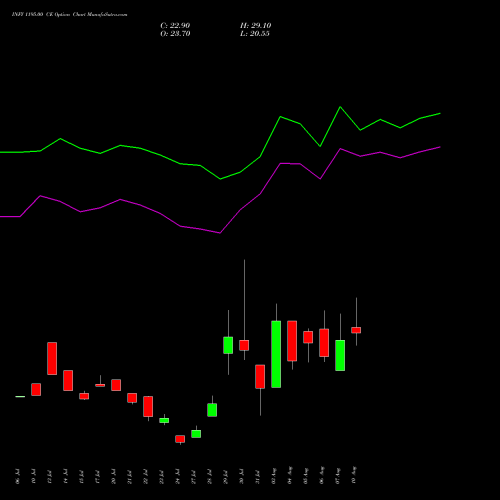Click the 06 Aug date label

(321, 475)
